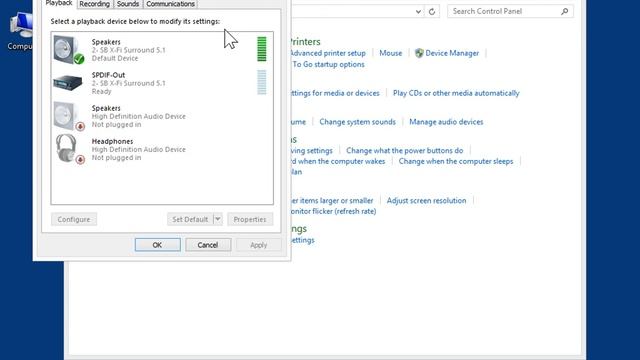Open Advanced printer setup link

[x=328, y=53]
